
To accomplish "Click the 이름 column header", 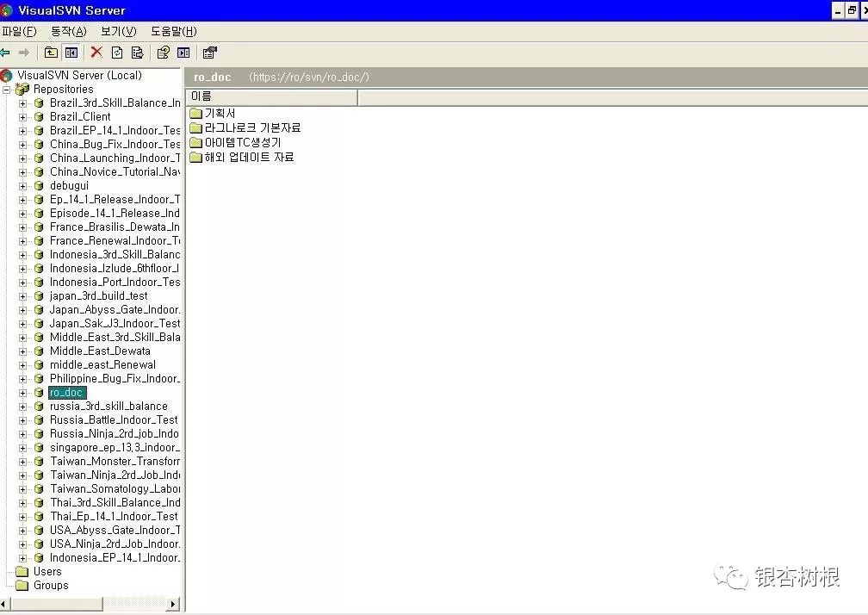I will [x=271, y=96].
